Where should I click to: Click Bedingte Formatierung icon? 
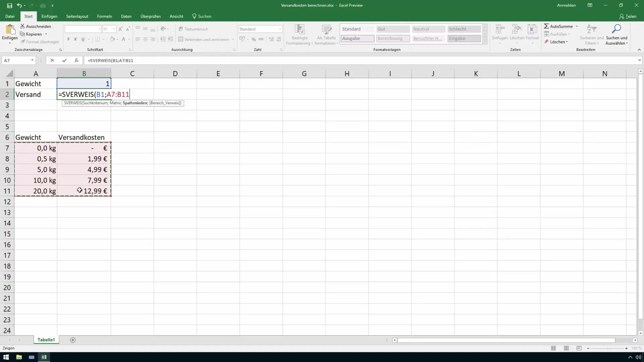[300, 29]
